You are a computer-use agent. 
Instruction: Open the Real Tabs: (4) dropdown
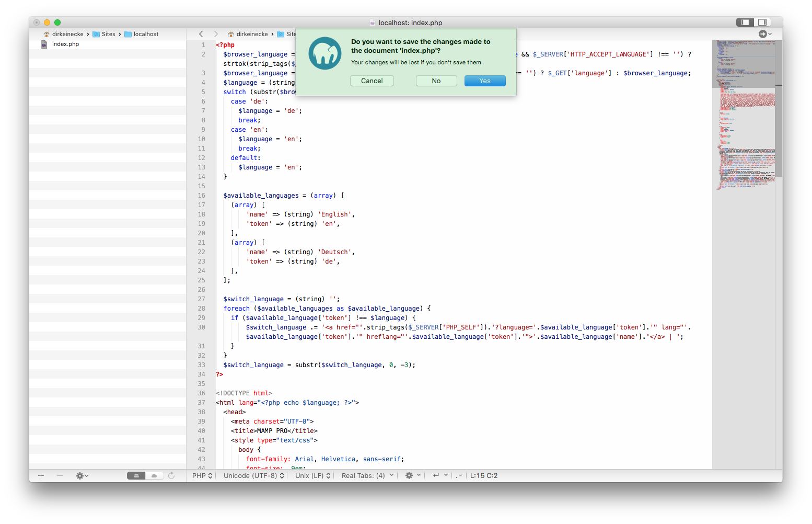(366, 475)
